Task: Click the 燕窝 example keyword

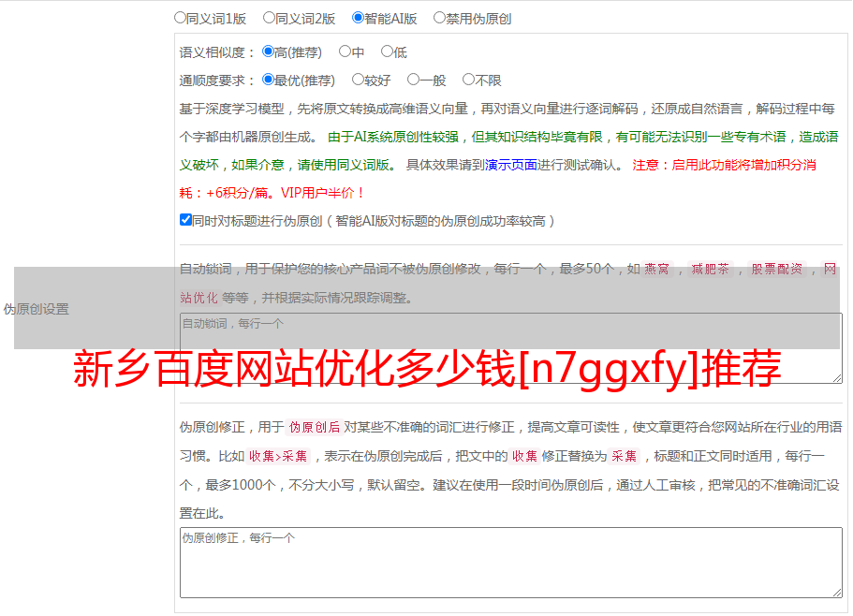Action: tap(657, 269)
